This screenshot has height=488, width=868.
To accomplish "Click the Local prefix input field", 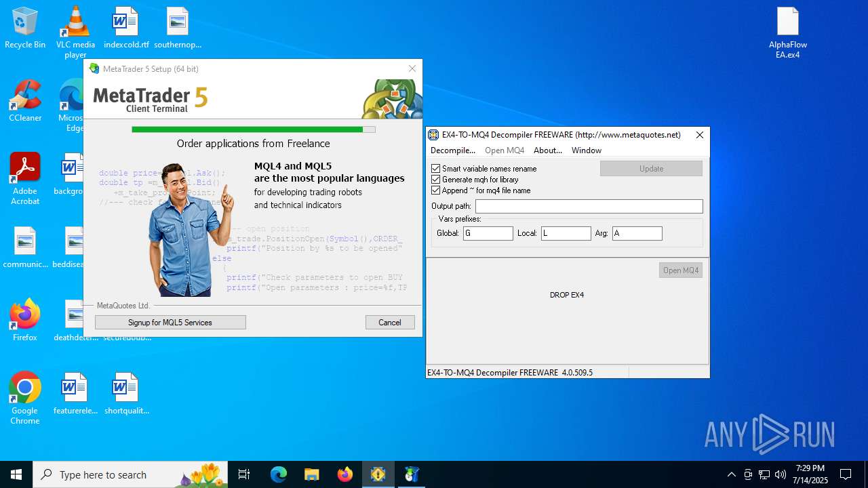I will point(566,233).
